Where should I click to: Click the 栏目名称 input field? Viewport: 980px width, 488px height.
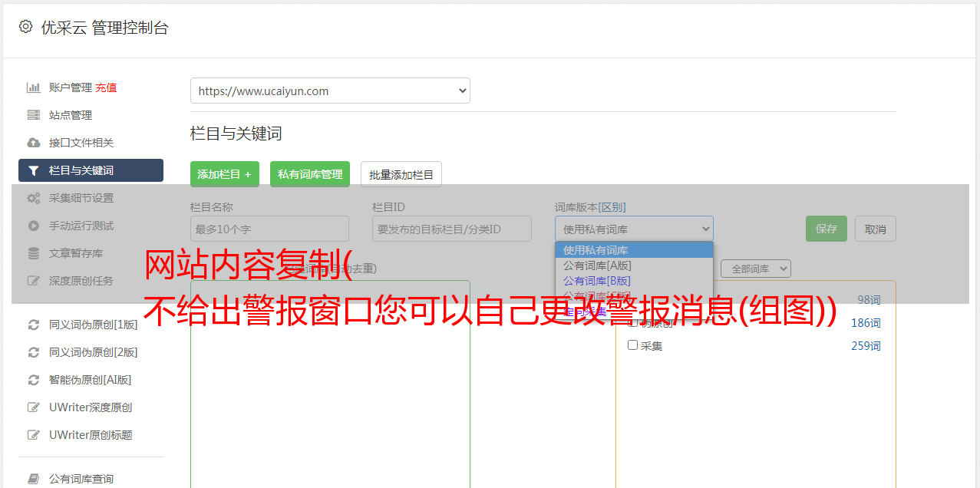269,229
